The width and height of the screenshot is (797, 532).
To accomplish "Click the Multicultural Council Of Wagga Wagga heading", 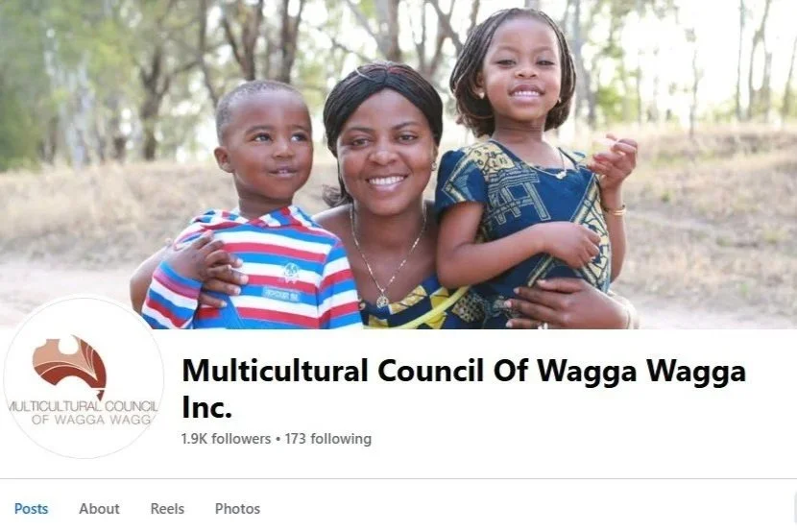I will click(x=464, y=371).
